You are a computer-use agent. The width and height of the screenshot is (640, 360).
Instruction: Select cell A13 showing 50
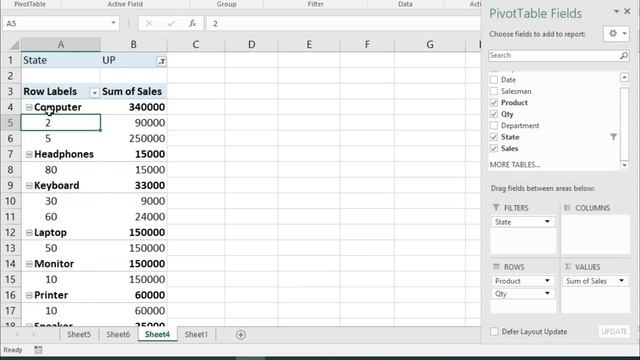pos(60,248)
